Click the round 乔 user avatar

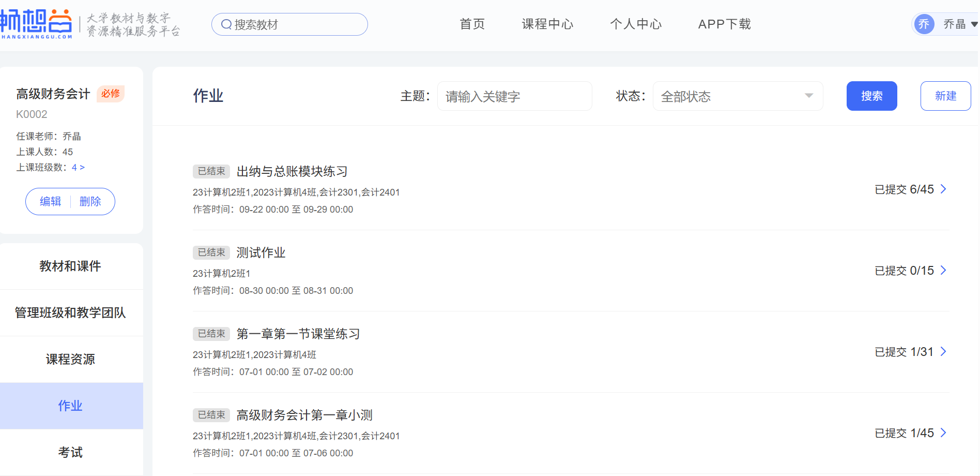click(924, 24)
